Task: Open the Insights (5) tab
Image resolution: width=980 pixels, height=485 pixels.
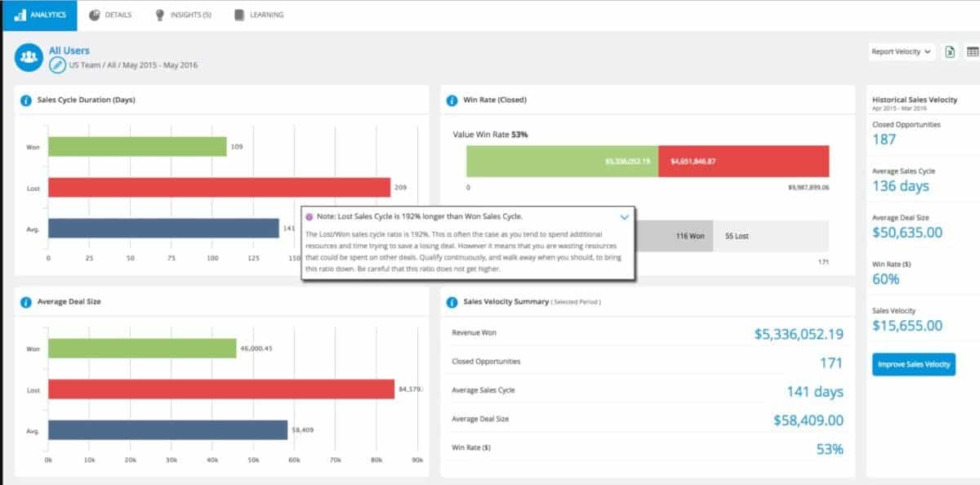Action: click(184, 15)
